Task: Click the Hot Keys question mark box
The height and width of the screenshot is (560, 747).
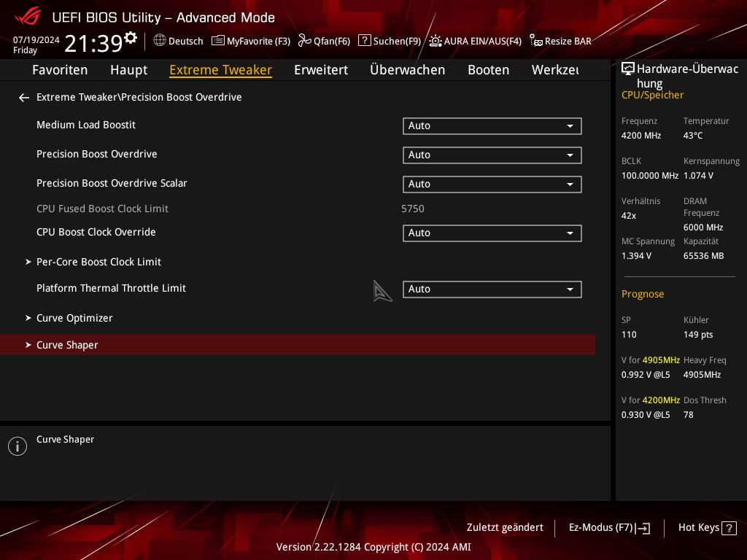Action: (x=729, y=528)
